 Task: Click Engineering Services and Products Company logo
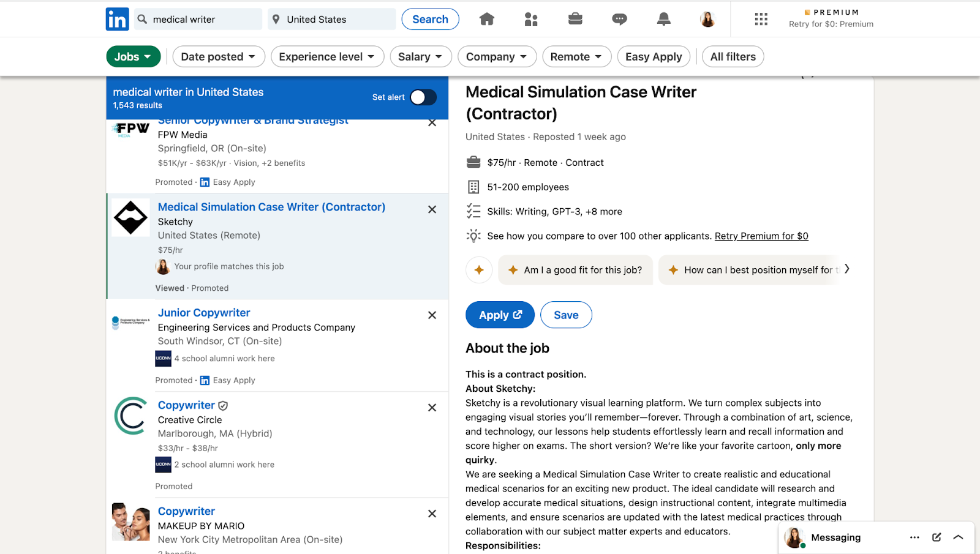click(x=131, y=322)
